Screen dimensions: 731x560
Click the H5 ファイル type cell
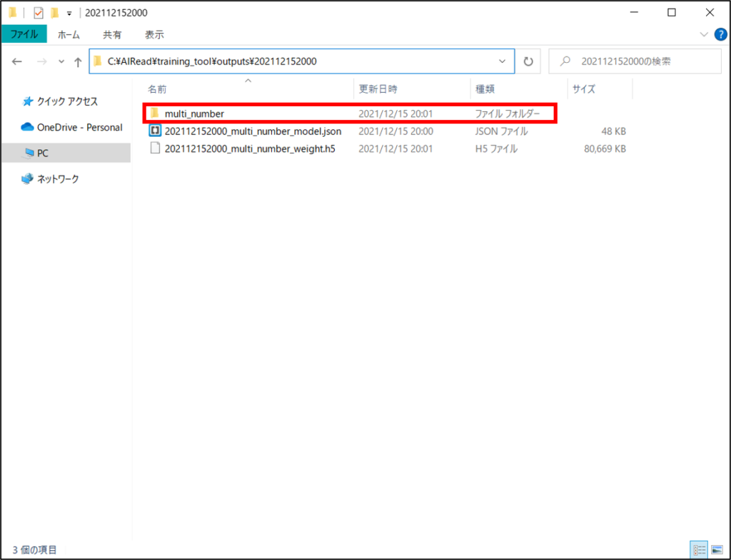pos(496,149)
